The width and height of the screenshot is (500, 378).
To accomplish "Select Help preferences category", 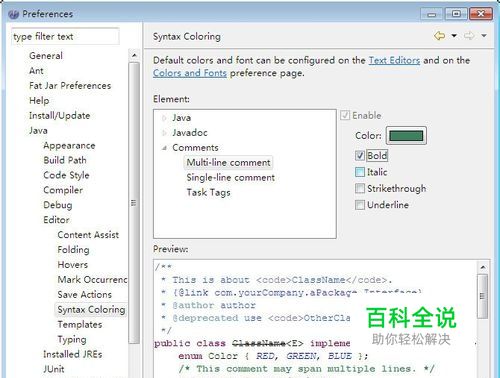I will (x=39, y=101).
